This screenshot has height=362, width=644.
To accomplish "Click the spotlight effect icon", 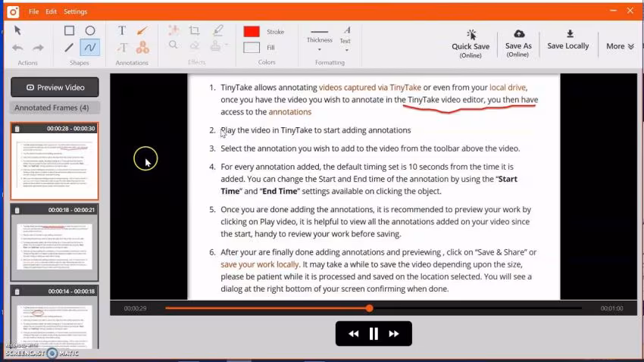I will (174, 30).
